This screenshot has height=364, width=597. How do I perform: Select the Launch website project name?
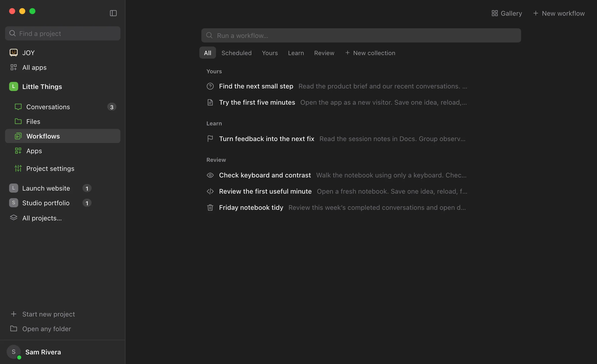tap(46, 188)
